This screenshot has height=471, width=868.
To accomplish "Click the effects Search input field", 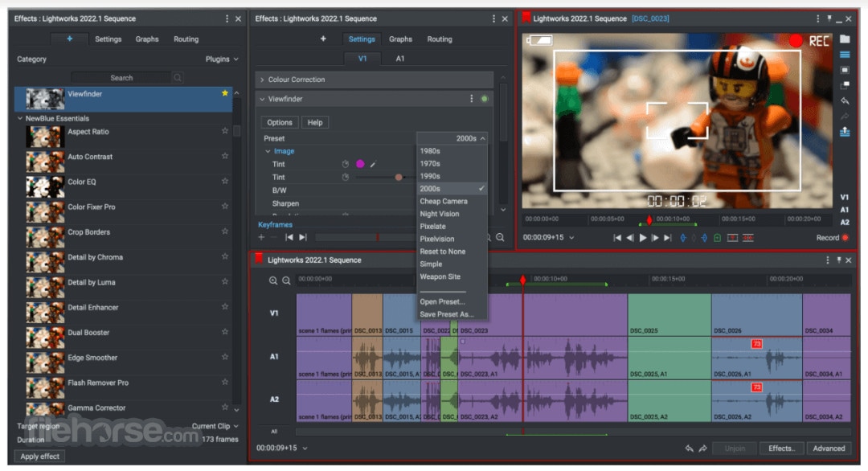I will point(121,77).
